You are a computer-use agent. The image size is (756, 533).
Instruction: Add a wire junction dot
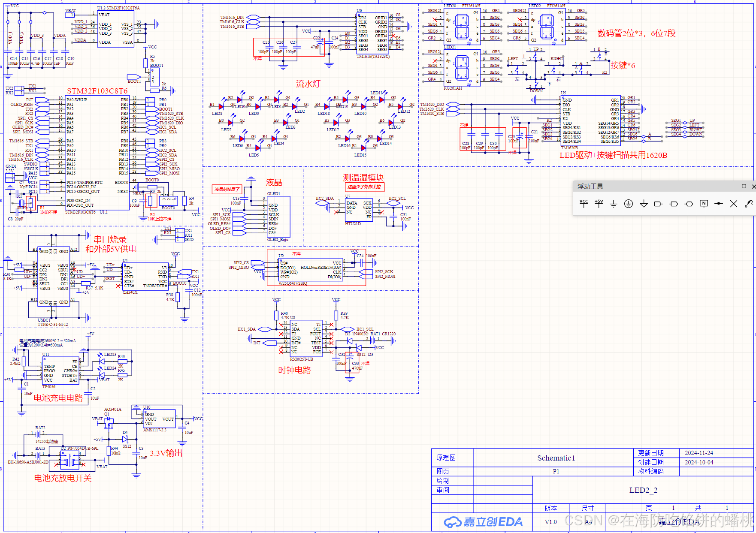click(719, 204)
